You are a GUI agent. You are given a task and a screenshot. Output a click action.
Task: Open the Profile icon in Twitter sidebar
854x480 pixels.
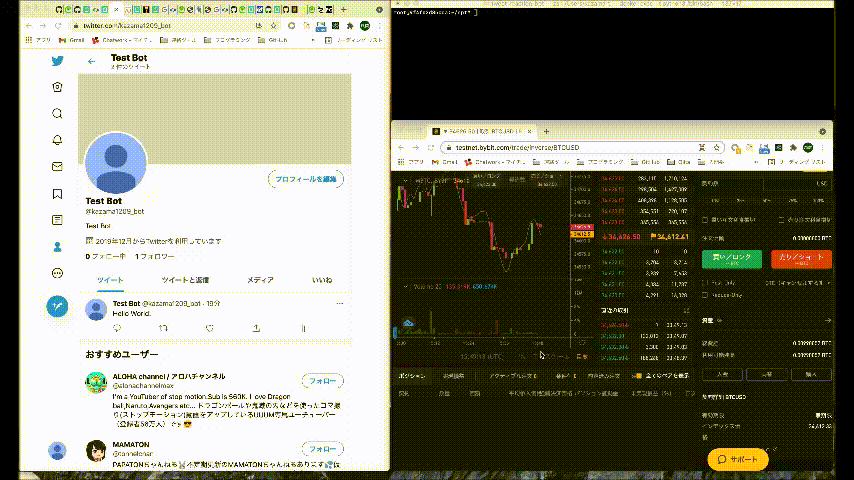pyautogui.click(x=57, y=247)
